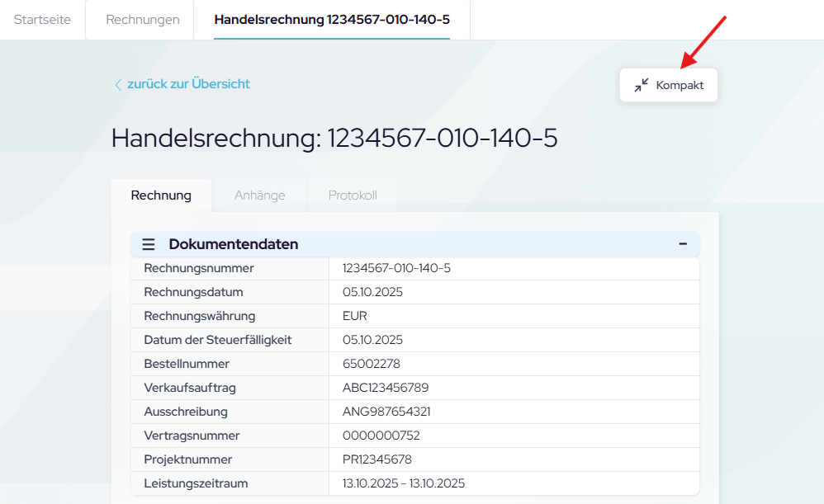Click the Rechnungsnummer value in the table
The width and height of the screenshot is (824, 504).
tap(396, 268)
